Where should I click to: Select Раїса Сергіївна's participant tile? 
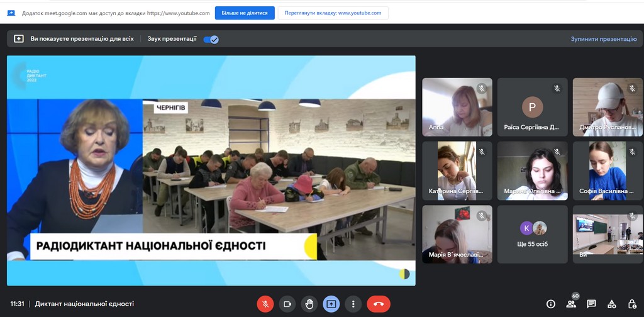coord(532,106)
